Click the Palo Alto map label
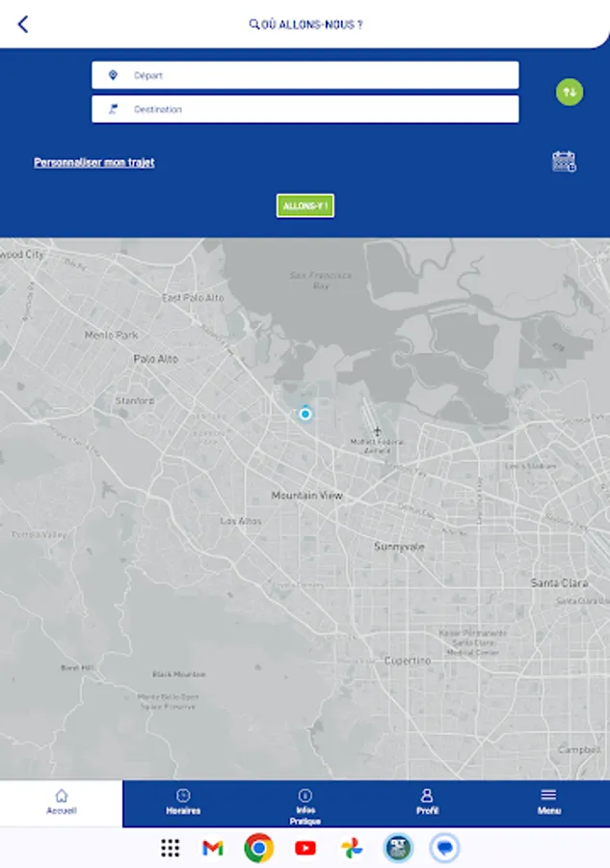610x868 pixels. (156, 359)
